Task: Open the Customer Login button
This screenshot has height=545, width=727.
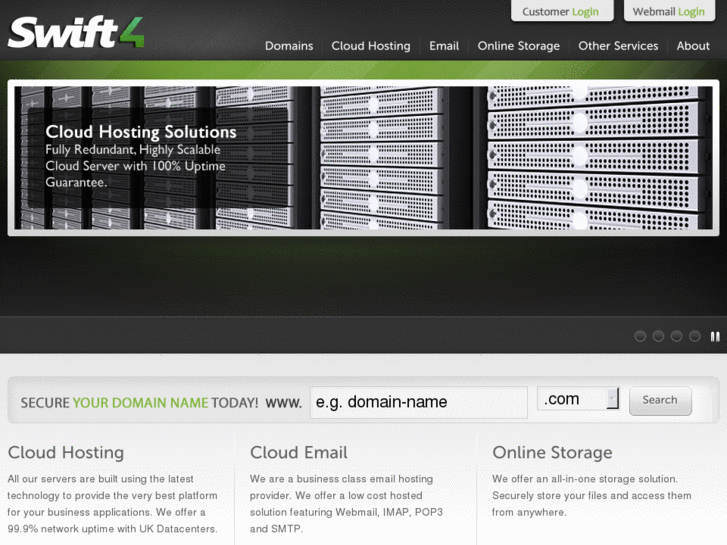Action: pos(562,11)
